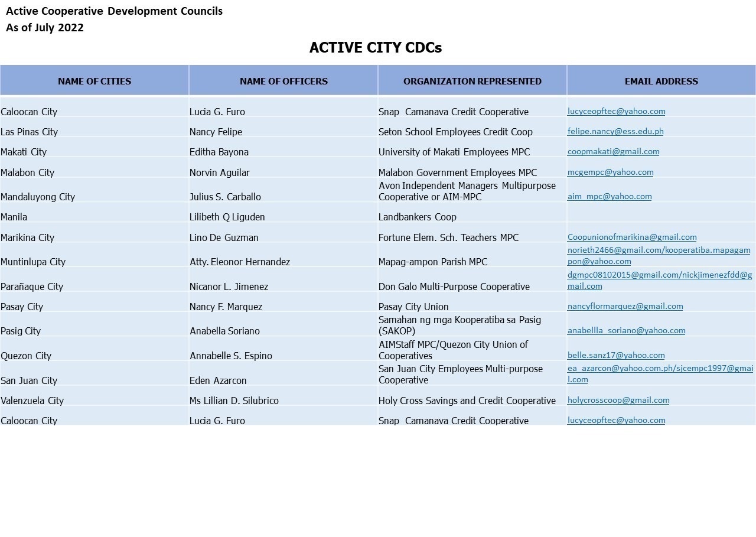Click holycrosscoop@gmail.com email link
756x537 pixels.
[618, 400]
